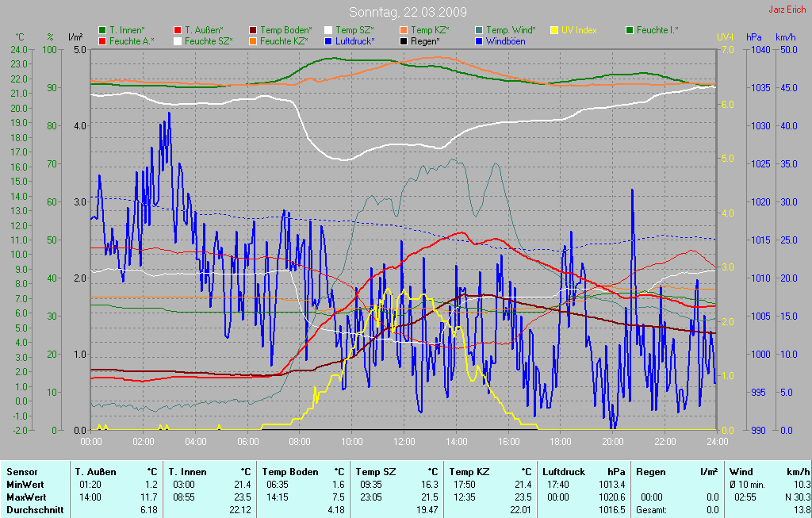
Task: Click the '18:00' time axis label
Action: coord(561,442)
